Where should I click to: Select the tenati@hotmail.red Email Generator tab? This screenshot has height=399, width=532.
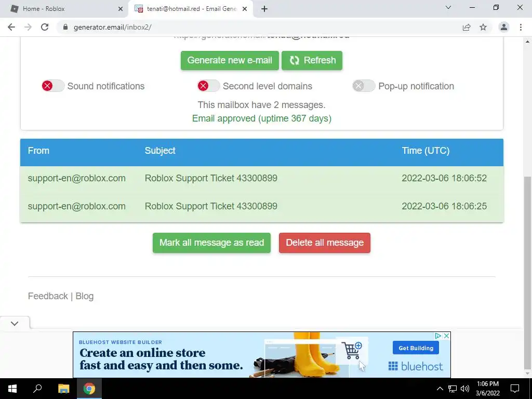click(x=191, y=9)
